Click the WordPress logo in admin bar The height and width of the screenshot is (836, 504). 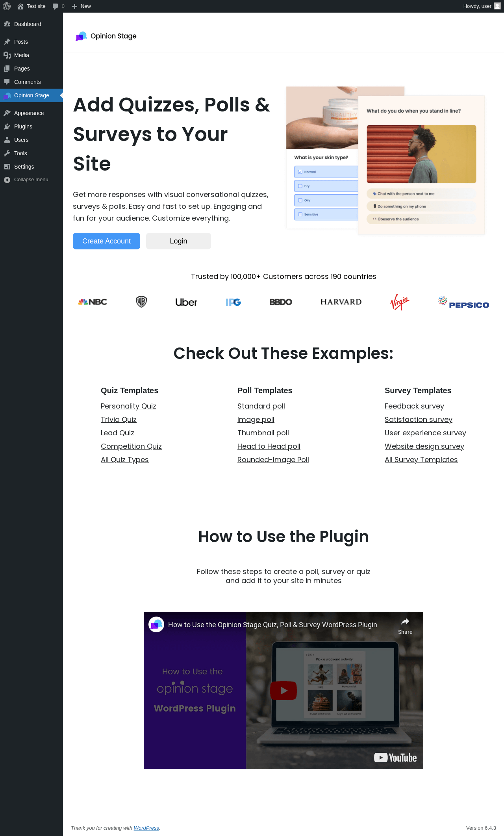(x=7, y=6)
